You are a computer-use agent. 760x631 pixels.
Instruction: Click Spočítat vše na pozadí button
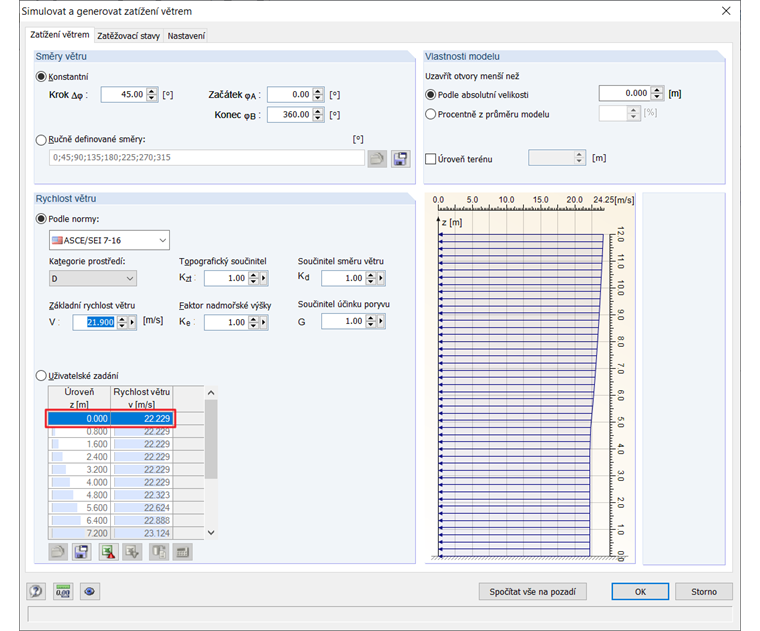(533, 592)
